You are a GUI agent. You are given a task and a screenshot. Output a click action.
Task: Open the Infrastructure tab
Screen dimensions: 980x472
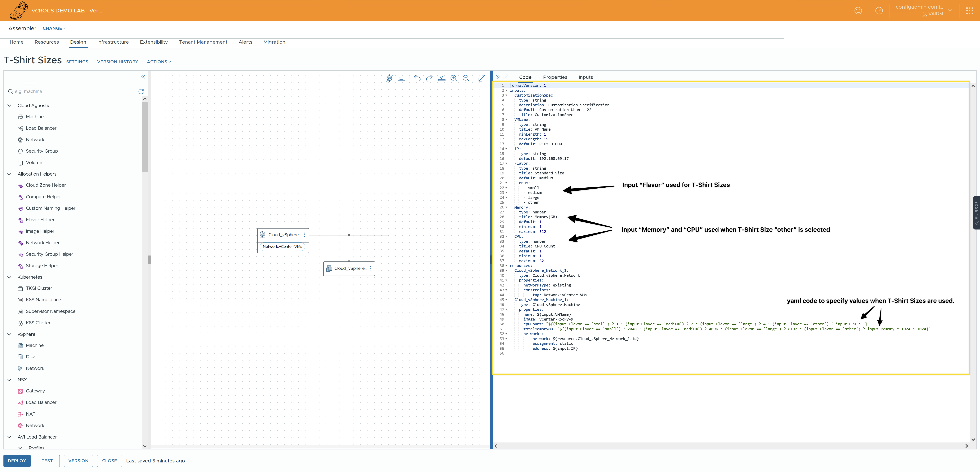tap(113, 42)
